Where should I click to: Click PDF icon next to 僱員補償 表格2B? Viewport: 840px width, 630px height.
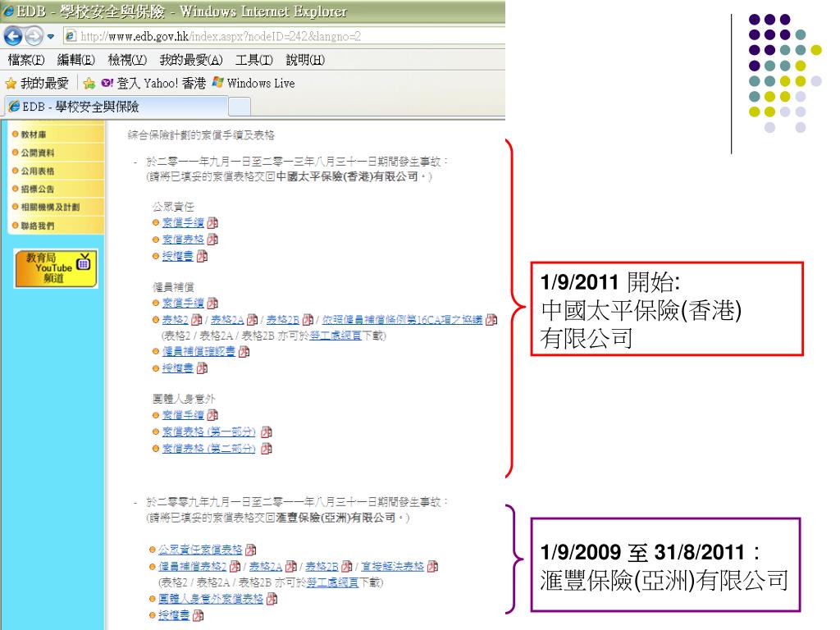308,320
